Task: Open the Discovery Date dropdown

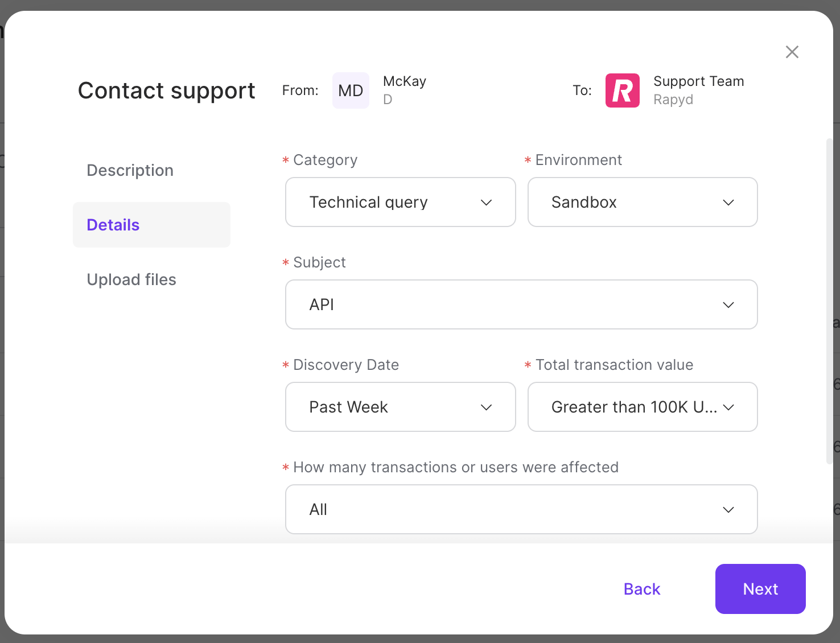Action: click(x=400, y=407)
